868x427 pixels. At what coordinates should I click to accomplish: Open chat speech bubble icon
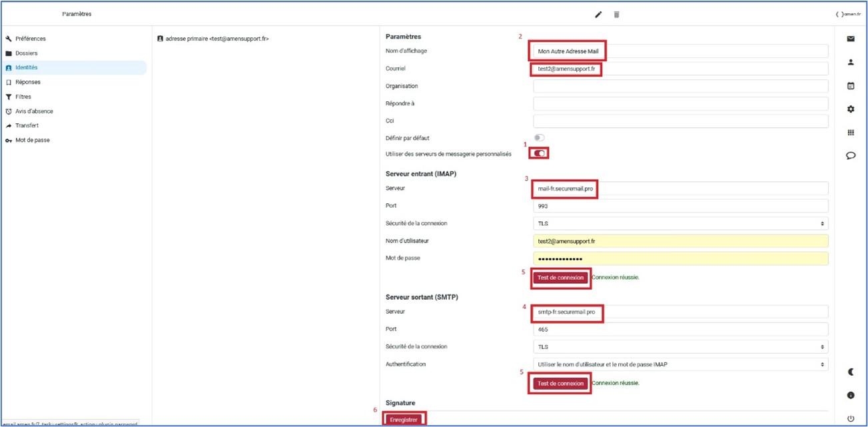[x=851, y=156]
